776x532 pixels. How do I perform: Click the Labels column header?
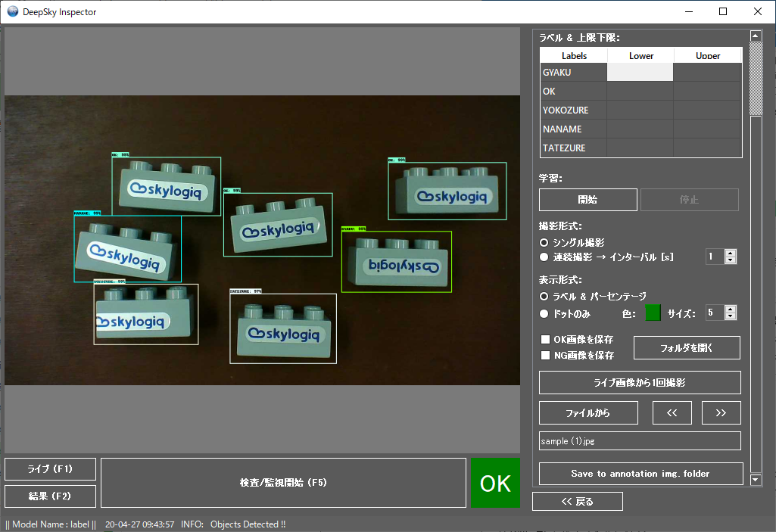pos(574,55)
